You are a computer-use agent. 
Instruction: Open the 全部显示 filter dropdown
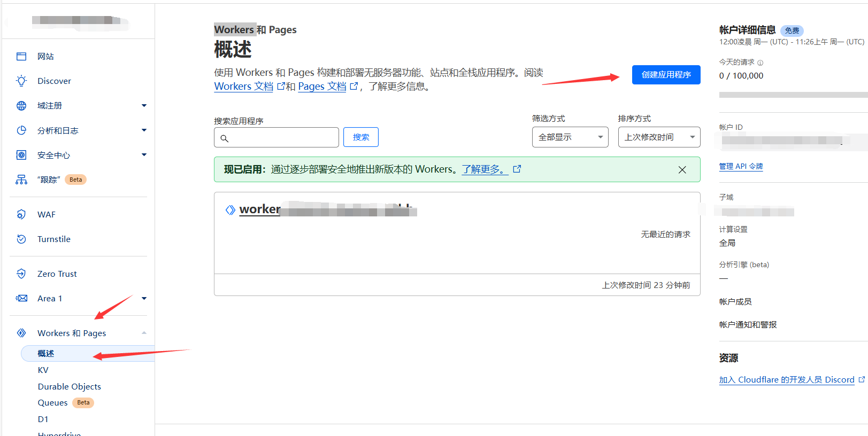tap(570, 137)
